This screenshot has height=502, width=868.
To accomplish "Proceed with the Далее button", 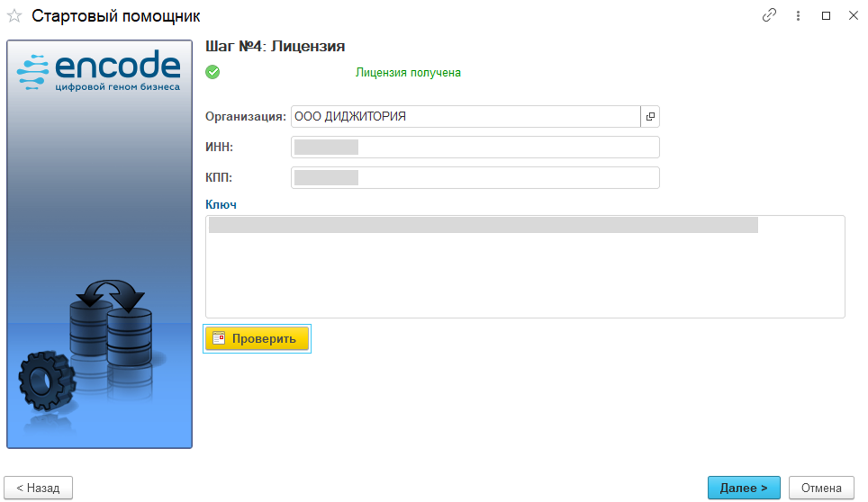I will pos(744,488).
